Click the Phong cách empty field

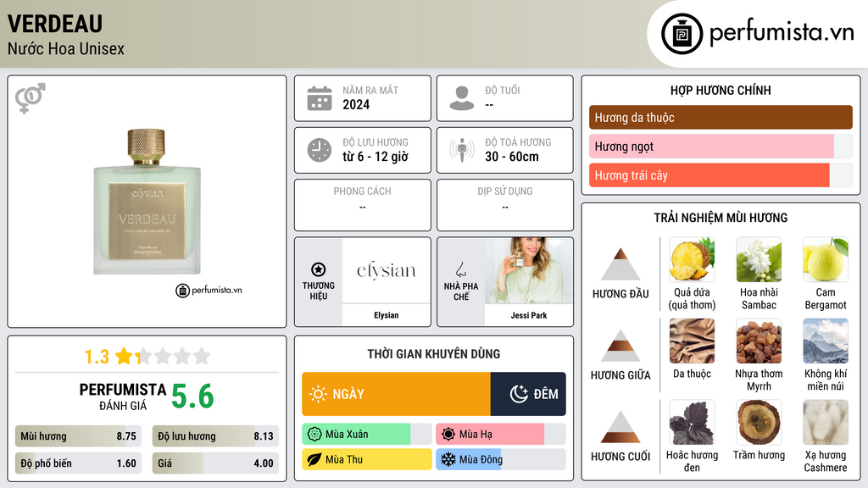[x=363, y=205]
